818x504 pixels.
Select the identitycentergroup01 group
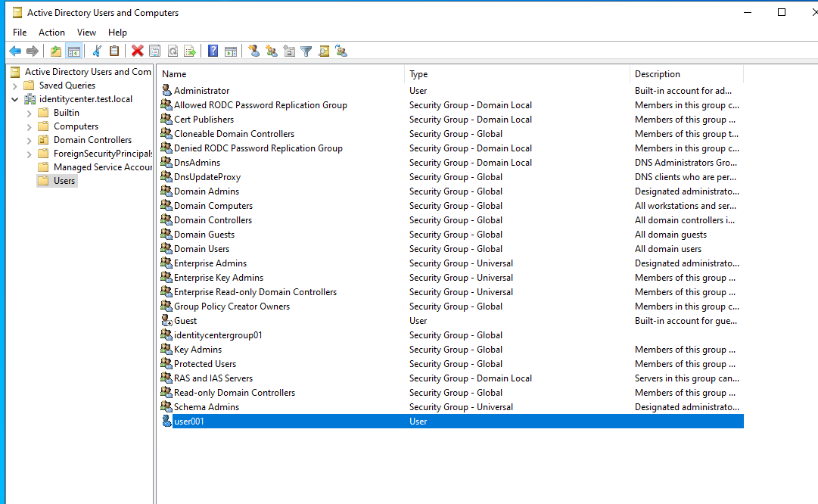pyautogui.click(x=218, y=335)
